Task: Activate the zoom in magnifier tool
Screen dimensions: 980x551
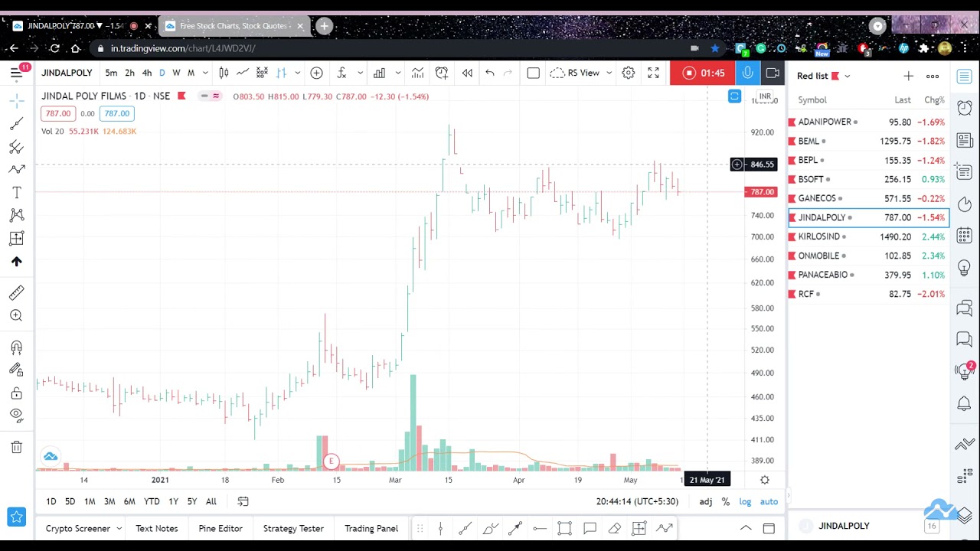Action: point(16,315)
